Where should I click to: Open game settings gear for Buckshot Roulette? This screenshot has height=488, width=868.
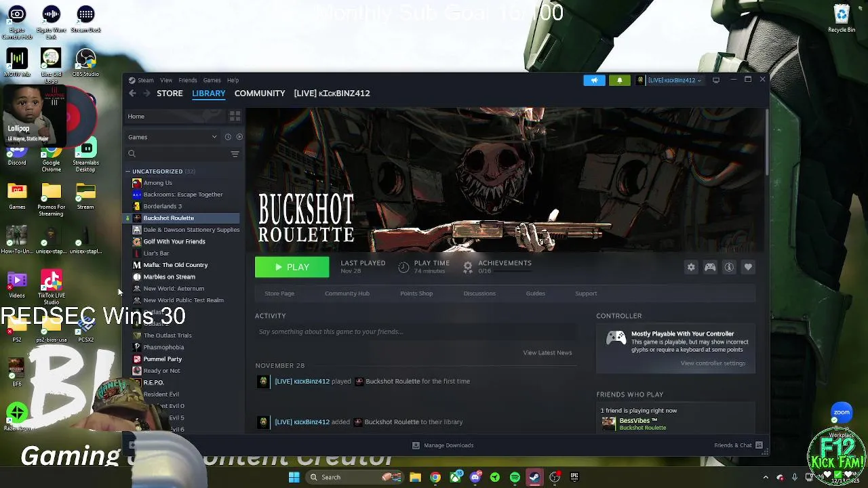tap(691, 267)
